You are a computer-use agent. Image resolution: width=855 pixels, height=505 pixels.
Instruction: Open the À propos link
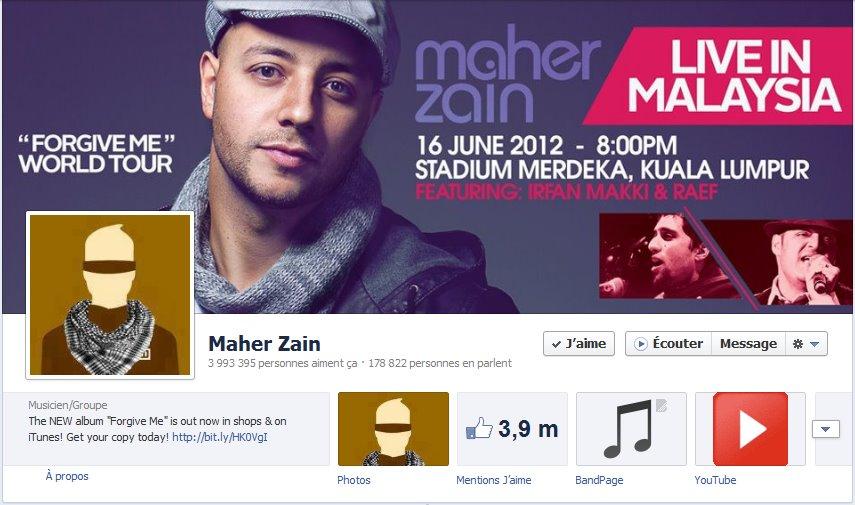(67, 476)
